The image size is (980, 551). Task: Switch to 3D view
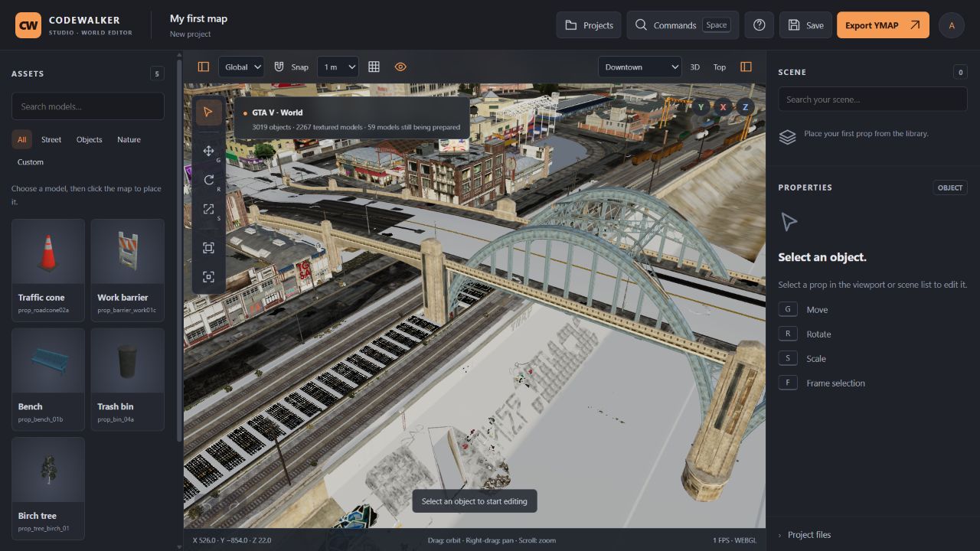click(695, 67)
